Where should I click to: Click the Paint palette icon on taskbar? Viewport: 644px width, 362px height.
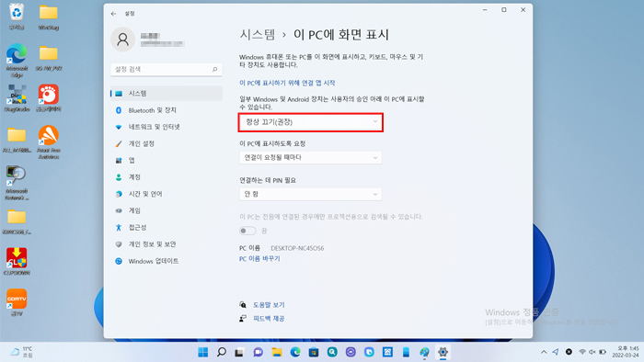[424, 352]
